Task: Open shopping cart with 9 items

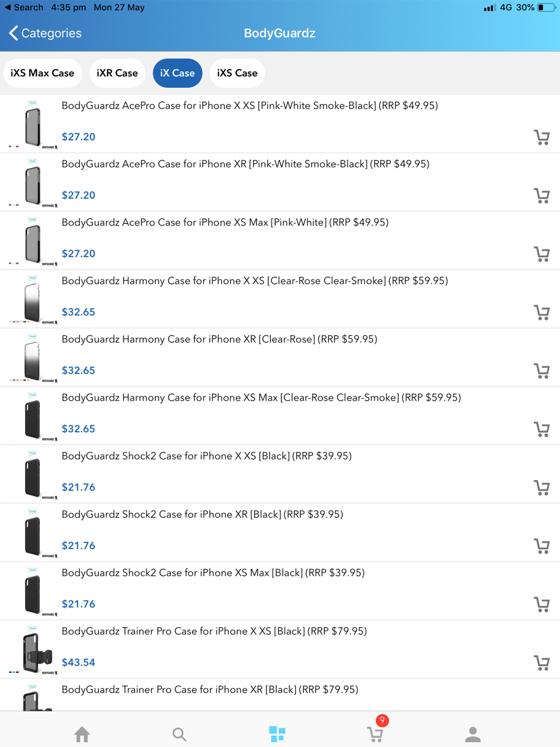Action: click(375, 734)
